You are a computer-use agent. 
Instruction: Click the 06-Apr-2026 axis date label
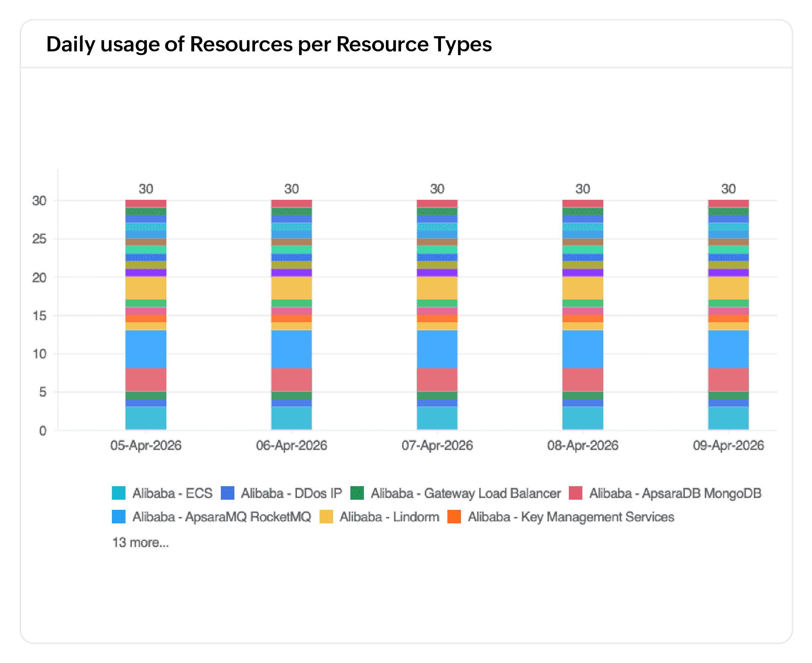pos(292,445)
